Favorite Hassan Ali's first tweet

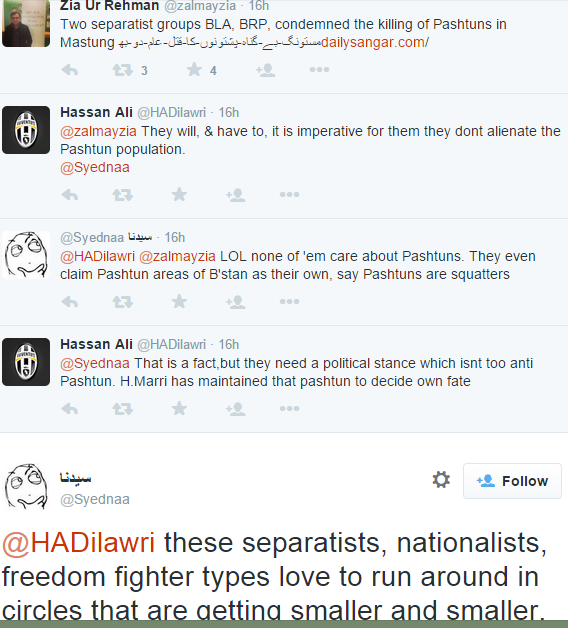pos(179,195)
